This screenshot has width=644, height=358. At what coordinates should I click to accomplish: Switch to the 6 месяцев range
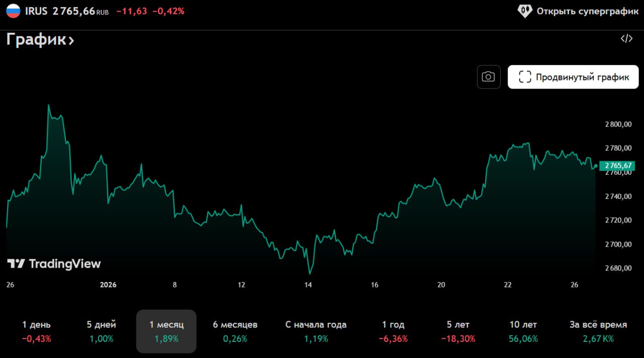pyautogui.click(x=235, y=331)
